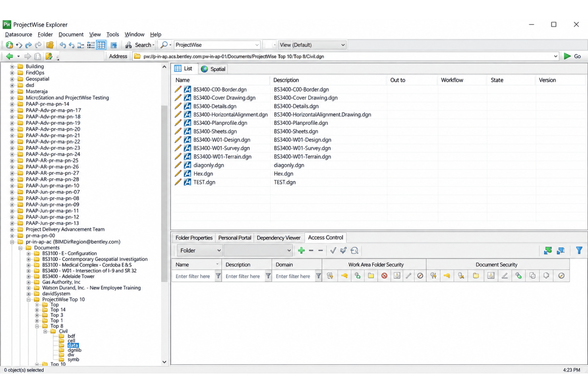Click the pencil icon under Document Security
The width and height of the screenshot is (588, 392).
tap(505, 276)
